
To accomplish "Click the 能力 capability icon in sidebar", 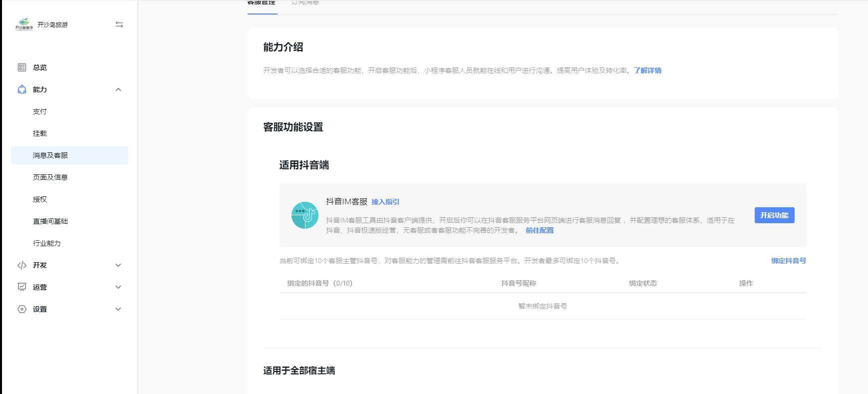I will coord(22,89).
